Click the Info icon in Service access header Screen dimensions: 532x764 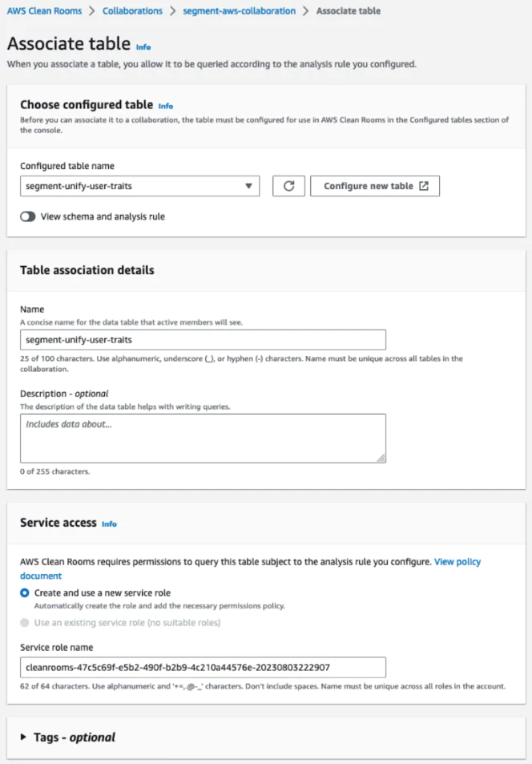tap(109, 524)
